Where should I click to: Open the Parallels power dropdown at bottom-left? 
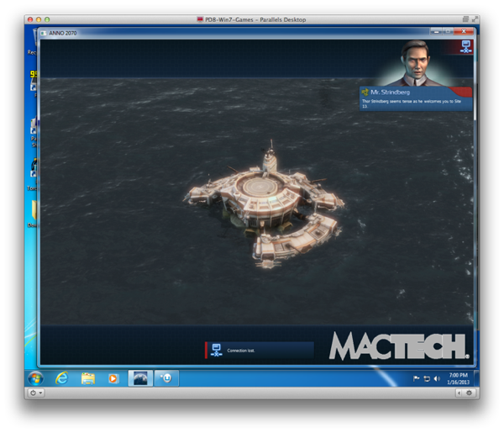coord(36,393)
